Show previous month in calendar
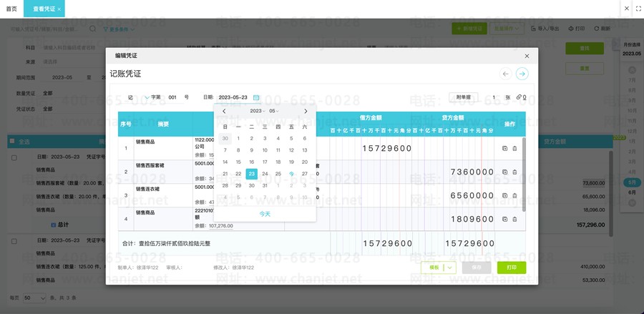644x314 pixels. 224,112
